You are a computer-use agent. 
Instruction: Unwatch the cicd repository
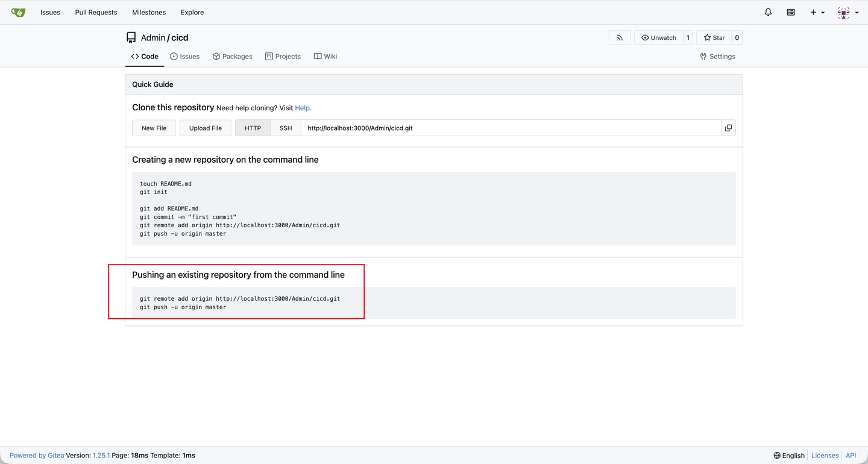(658, 38)
